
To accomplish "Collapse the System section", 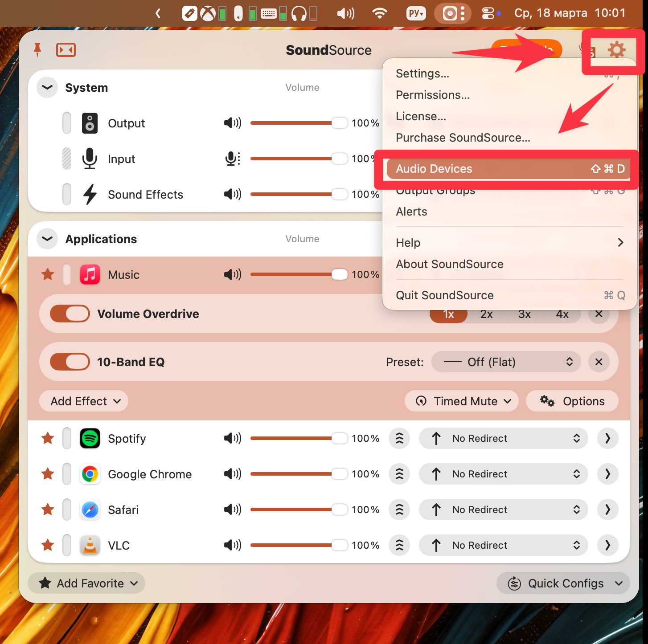I will 47,87.
